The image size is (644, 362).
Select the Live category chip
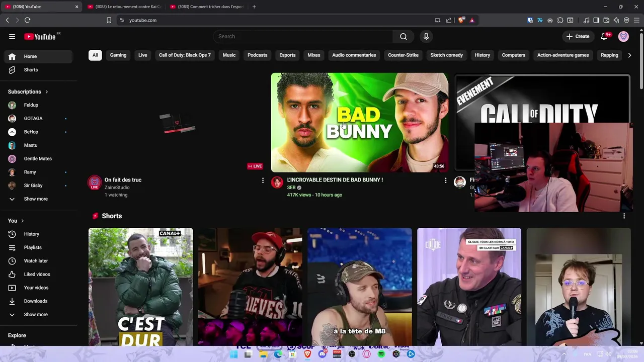click(143, 55)
